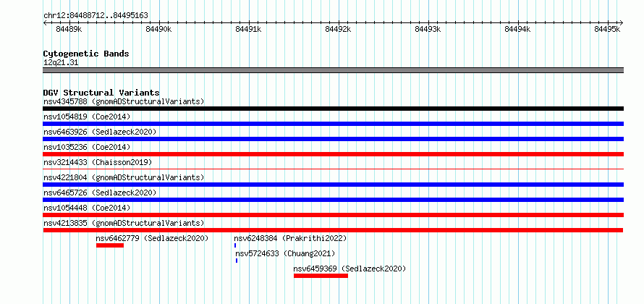The width and height of the screenshot is (644, 304).
Task: Click the Cytogenetic Bands track title
Action: (x=86, y=54)
